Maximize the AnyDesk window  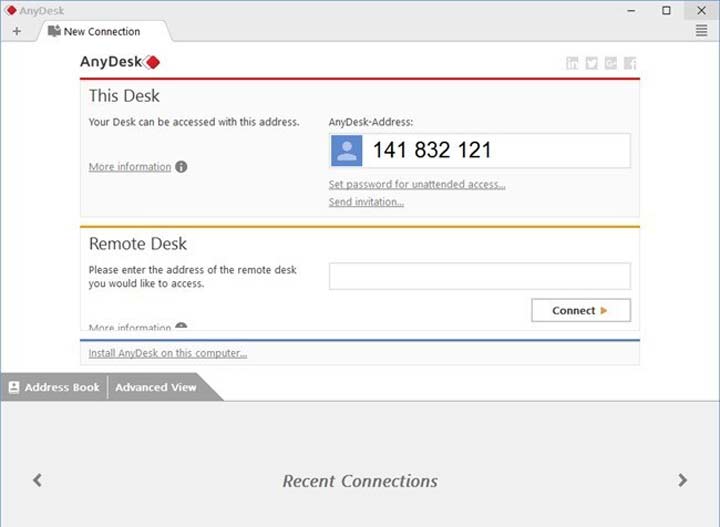click(x=666, y=10)
